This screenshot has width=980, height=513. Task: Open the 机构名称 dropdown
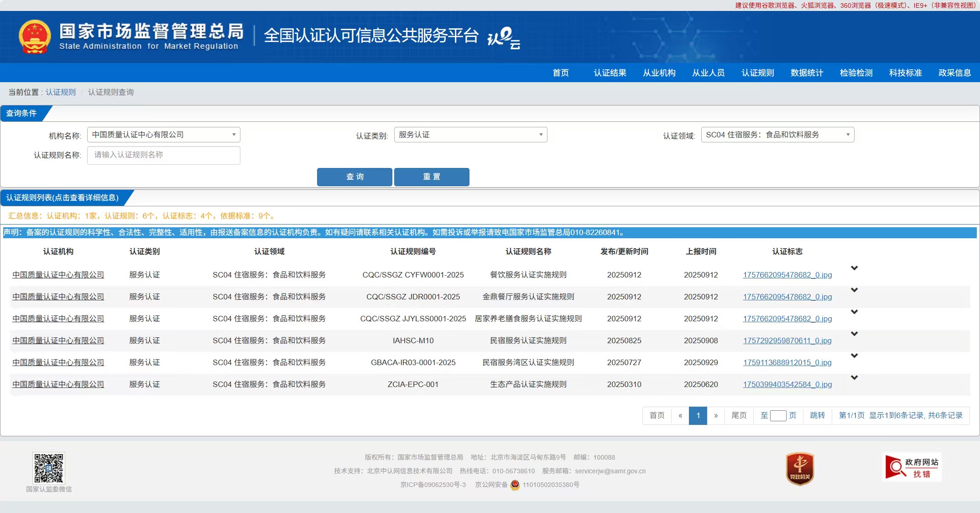pyautogui.click(x=163, y=135)
